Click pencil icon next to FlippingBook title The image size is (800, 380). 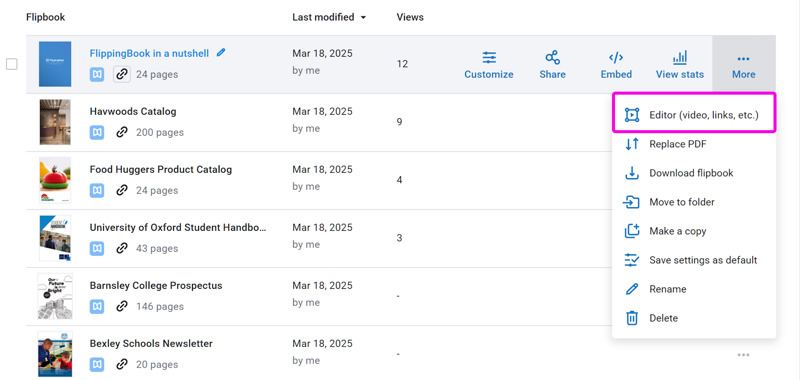click(x=221, y=52)
